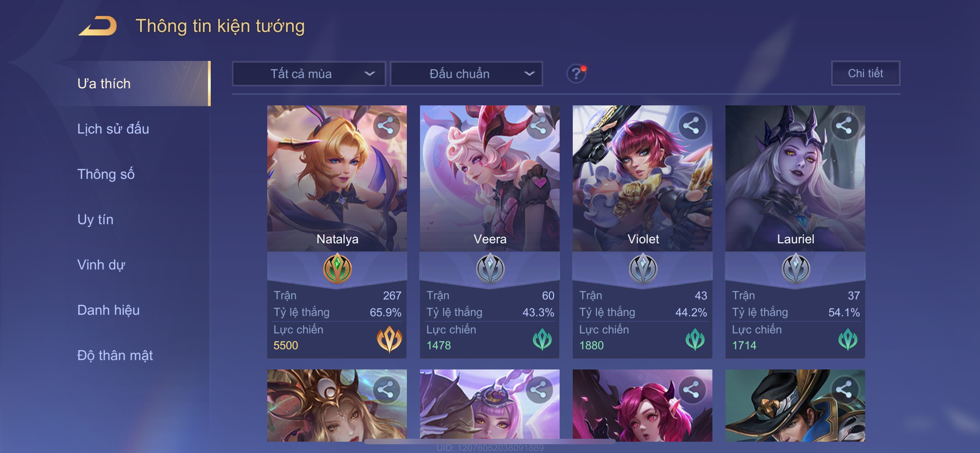Image resolution: width=980 pixels, height=453 pixels.
Task: Click the Tất cả mùa chevron arrow
Action: [369, 73]
